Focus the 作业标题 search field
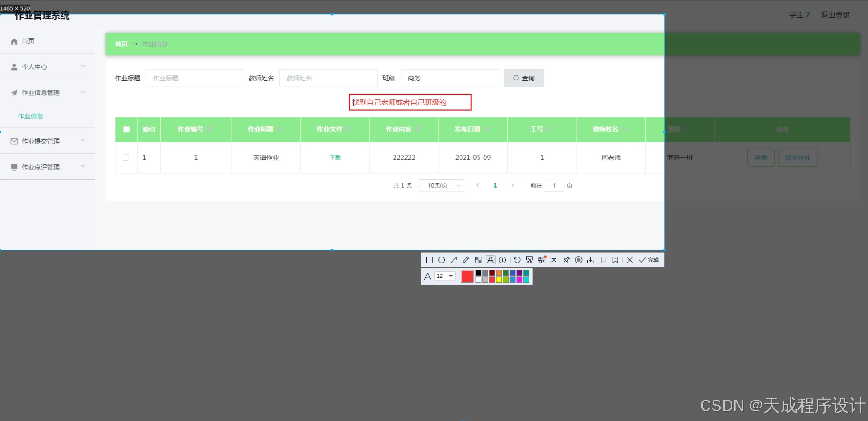Image resolution: width=868 pixels, height=421 pixels. 195,78
